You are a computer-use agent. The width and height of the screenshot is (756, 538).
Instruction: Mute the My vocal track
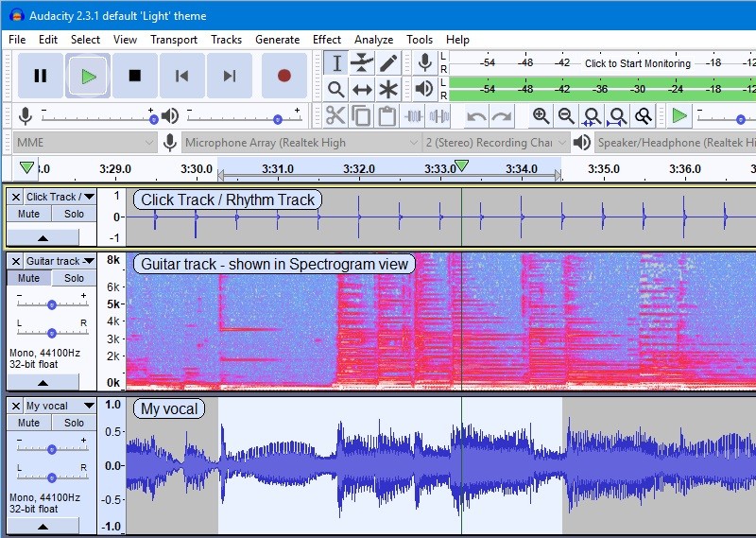29,423
